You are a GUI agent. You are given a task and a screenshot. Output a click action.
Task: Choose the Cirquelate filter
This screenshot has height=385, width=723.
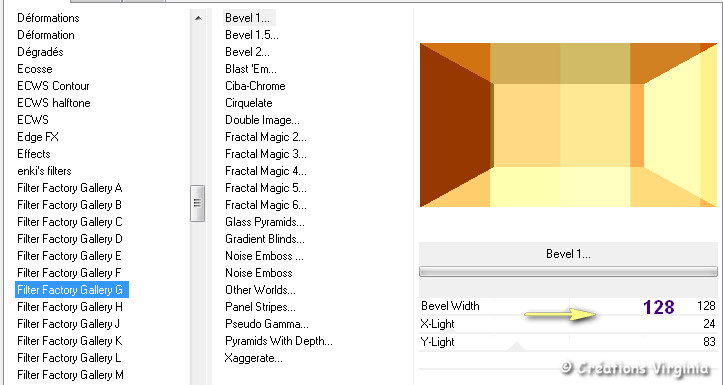pyautogui.click(x=249, y=103)
